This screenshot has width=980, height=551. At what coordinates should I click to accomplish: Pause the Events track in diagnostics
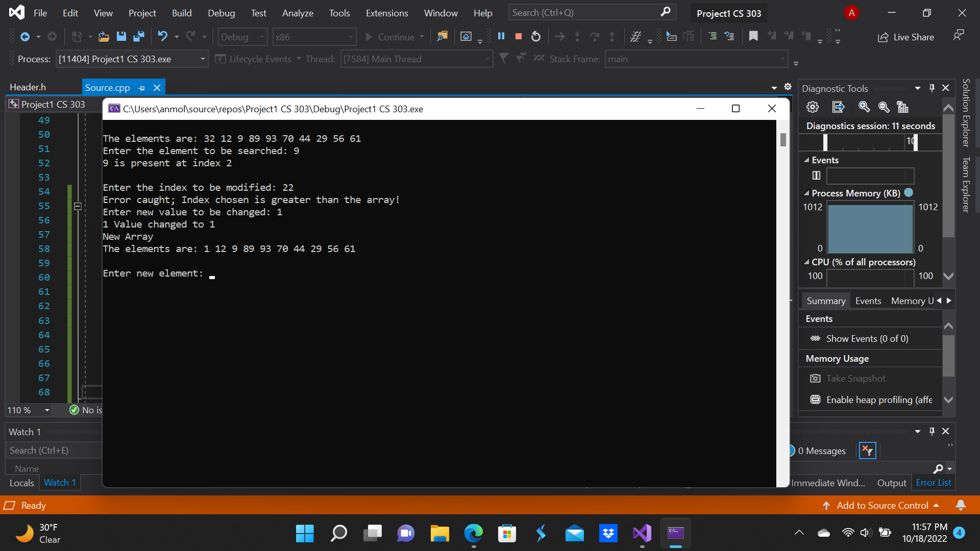(x=816, y=176)
